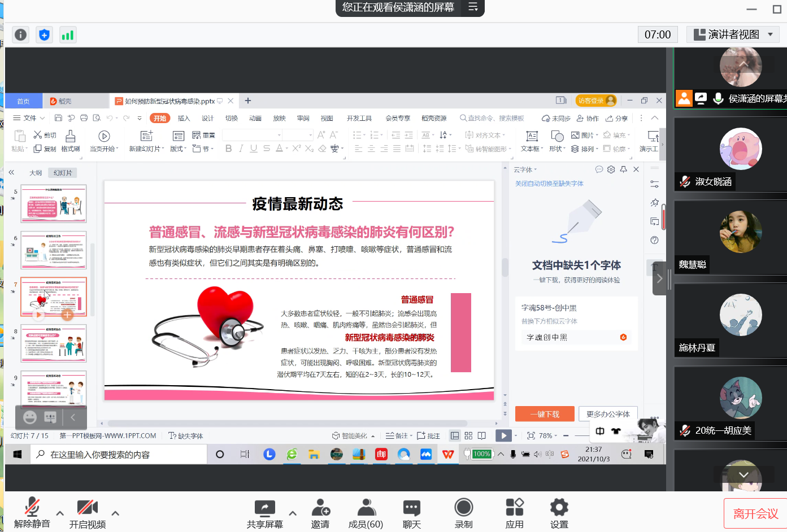Select slide 8 thumbnail in the panel

coord(54,343)
